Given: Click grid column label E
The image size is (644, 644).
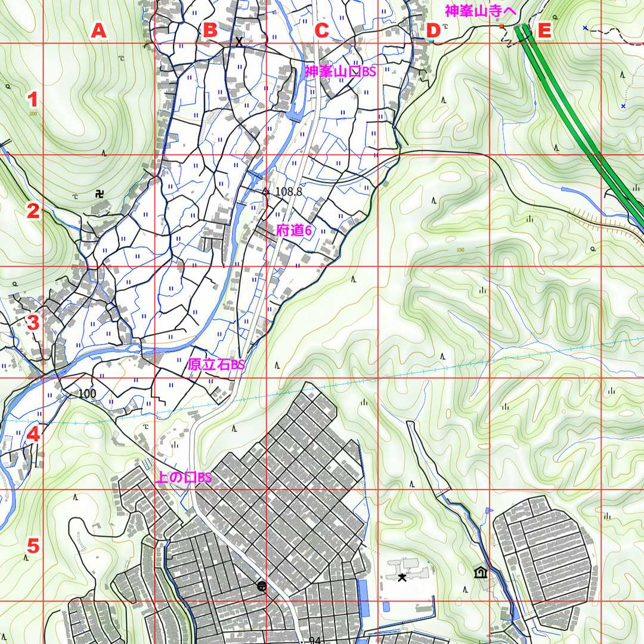Looking at the screenshot, I should [x=544, y=31].
